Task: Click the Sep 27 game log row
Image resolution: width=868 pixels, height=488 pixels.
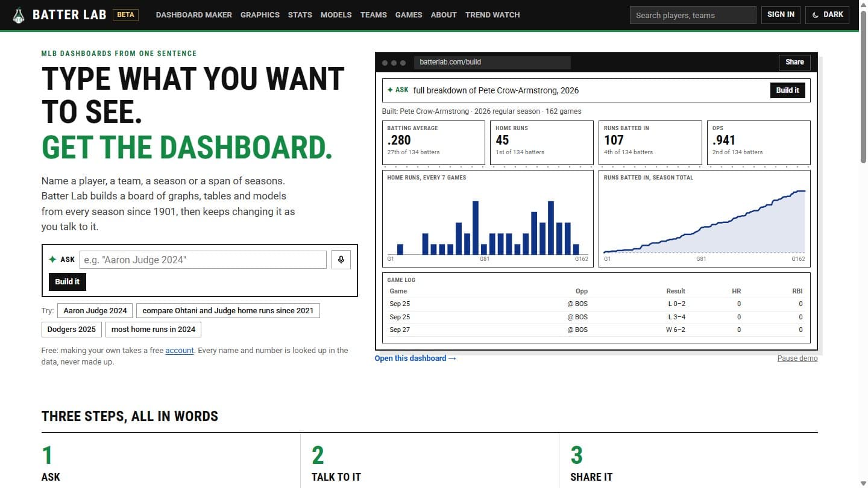Action: 596,330
